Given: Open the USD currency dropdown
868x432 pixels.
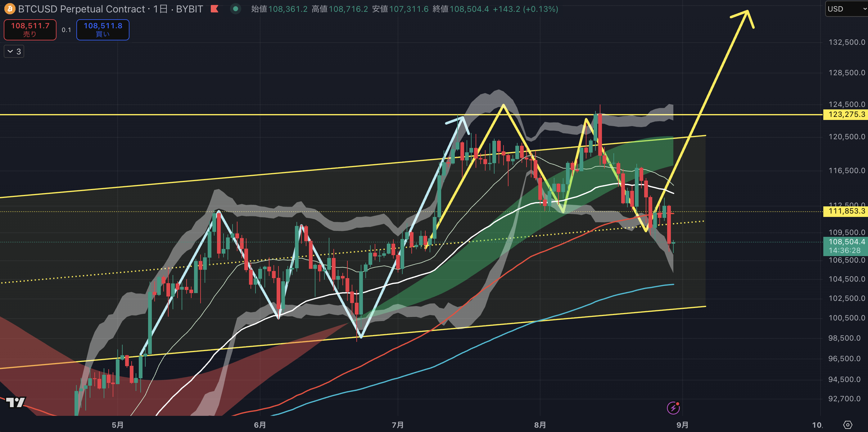Looking at the screenshot, I should click(847, 9).
